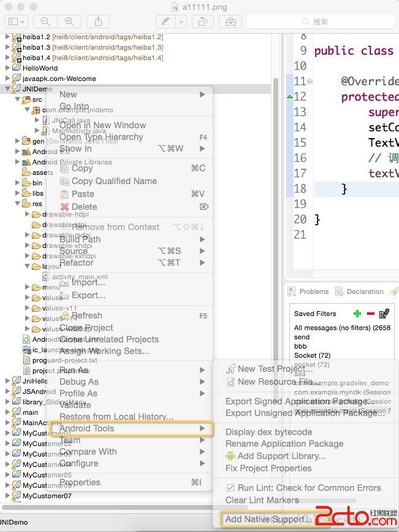Click the search input field
The image size is (399, 532).
pos(319,21)
